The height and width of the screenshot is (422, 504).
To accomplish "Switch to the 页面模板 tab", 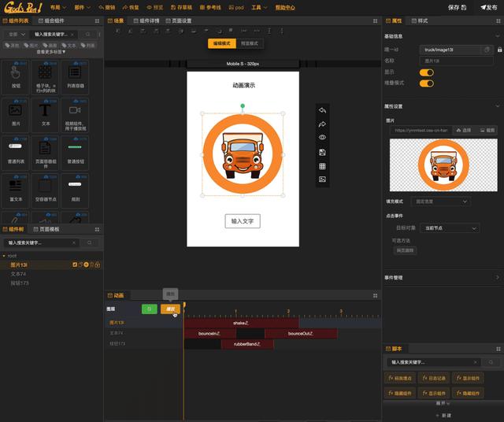I will [x=46, y=229].
